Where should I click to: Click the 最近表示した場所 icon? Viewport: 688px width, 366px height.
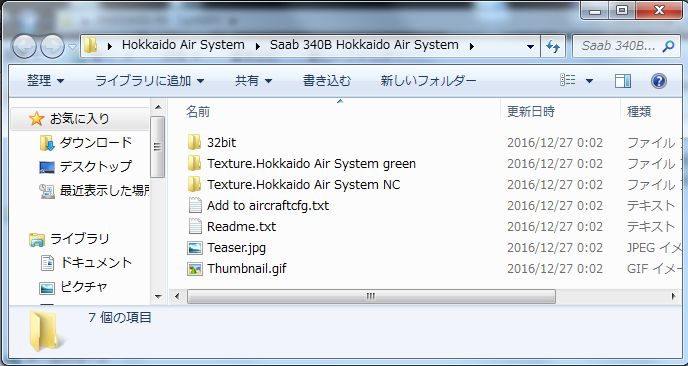click(x=47, y=191)
